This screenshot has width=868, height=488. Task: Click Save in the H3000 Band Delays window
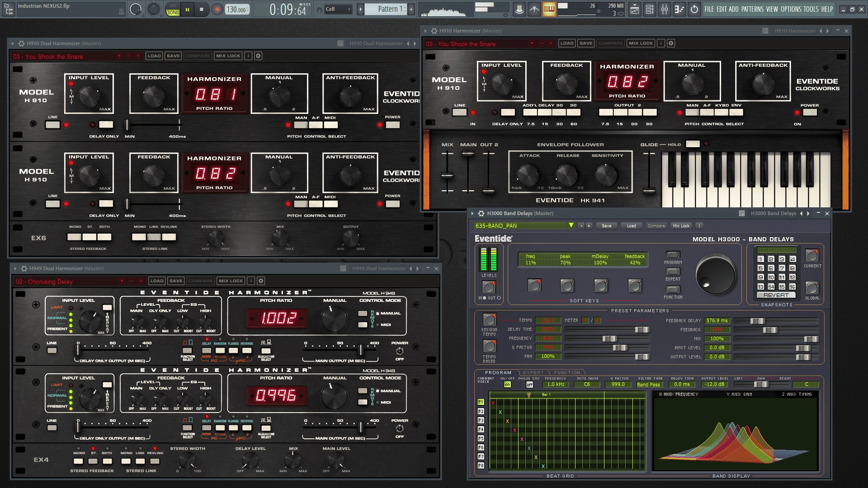607,226
